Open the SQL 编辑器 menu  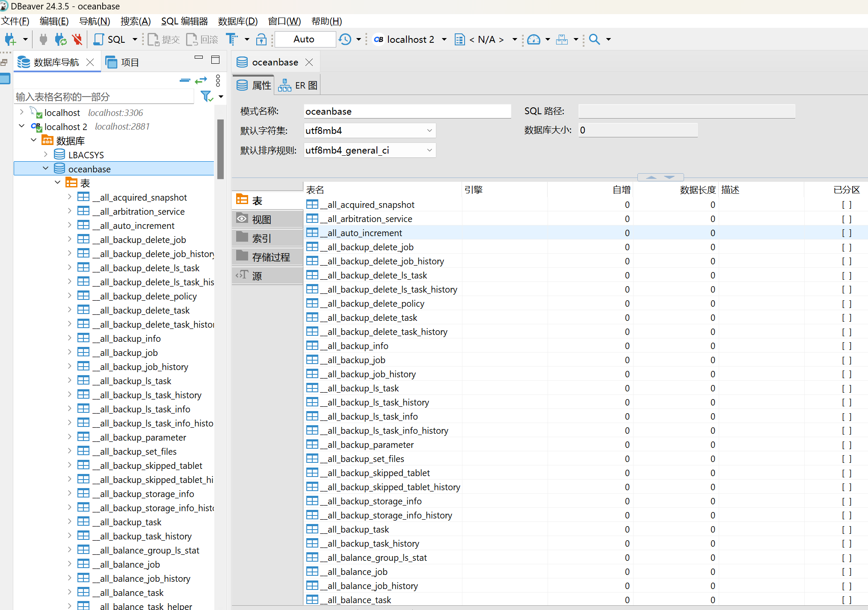point(184,21)
